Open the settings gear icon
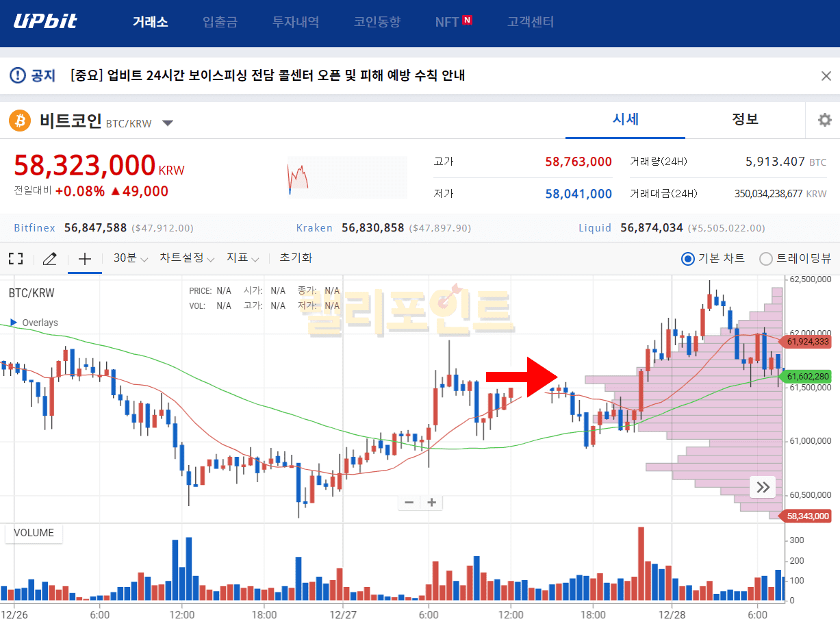This screenshot has height=626, width=840. (824, 120)
